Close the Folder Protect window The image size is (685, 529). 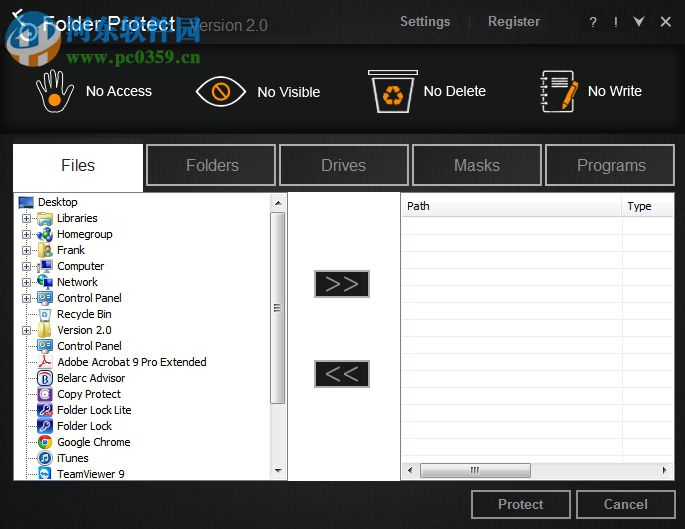665,21
